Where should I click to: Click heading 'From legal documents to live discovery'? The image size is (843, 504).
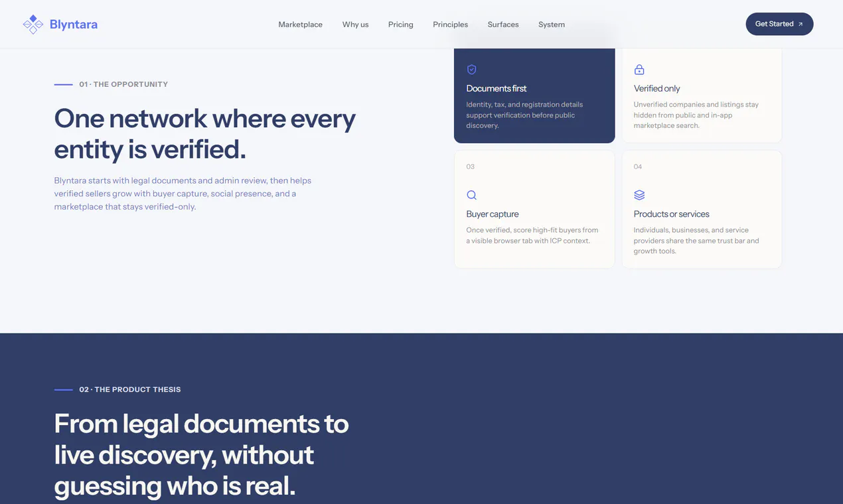click(x=201, y=455)
